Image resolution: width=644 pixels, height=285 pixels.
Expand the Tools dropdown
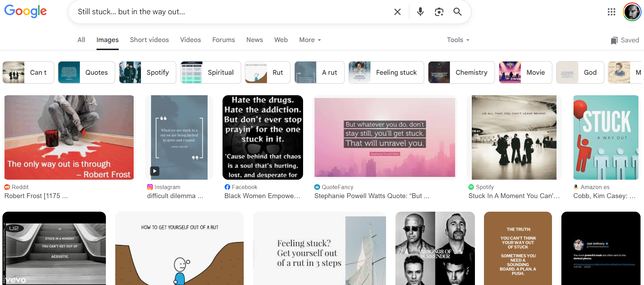tap(458, 40)
